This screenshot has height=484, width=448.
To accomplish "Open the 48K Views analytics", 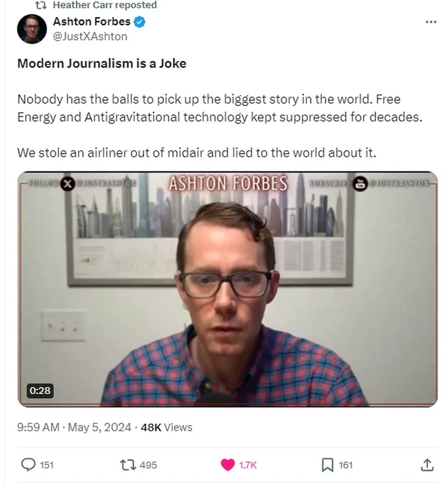I will click(166, 427).
